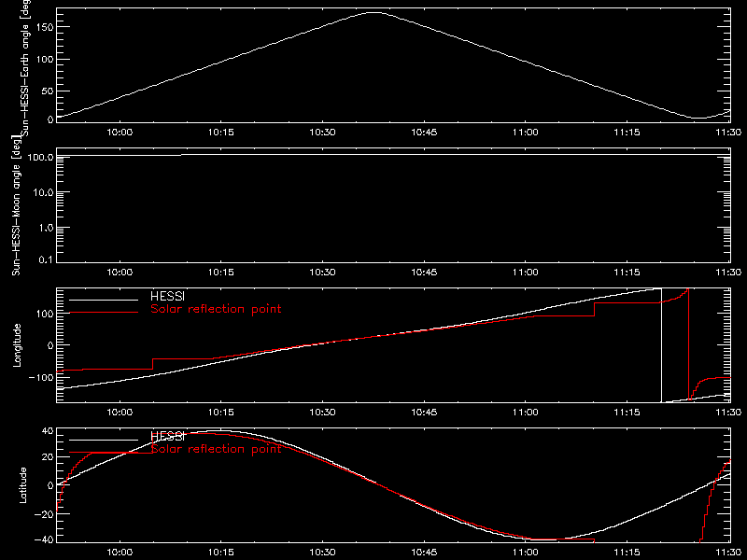Click the Latitude y-axis title

[22, 485]
